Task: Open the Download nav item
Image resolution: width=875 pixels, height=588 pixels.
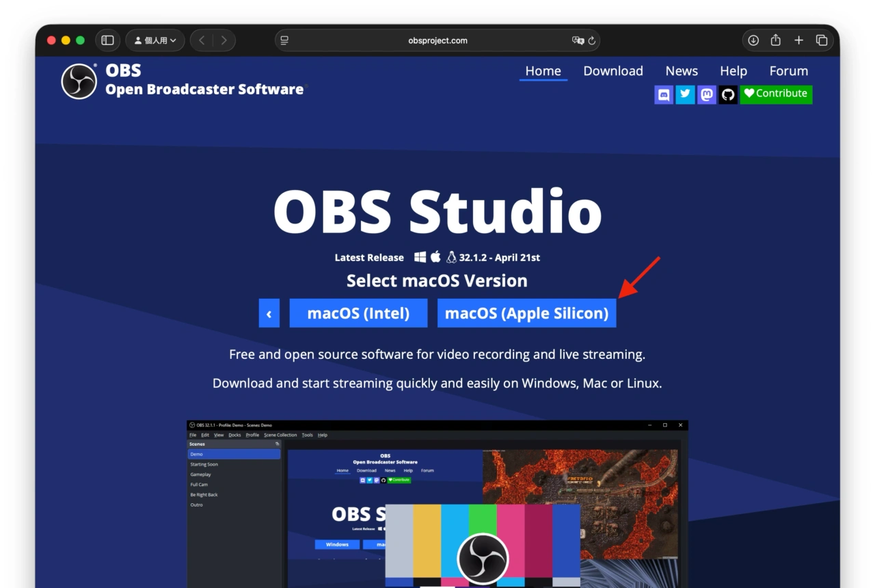Action: pos(613,71)
